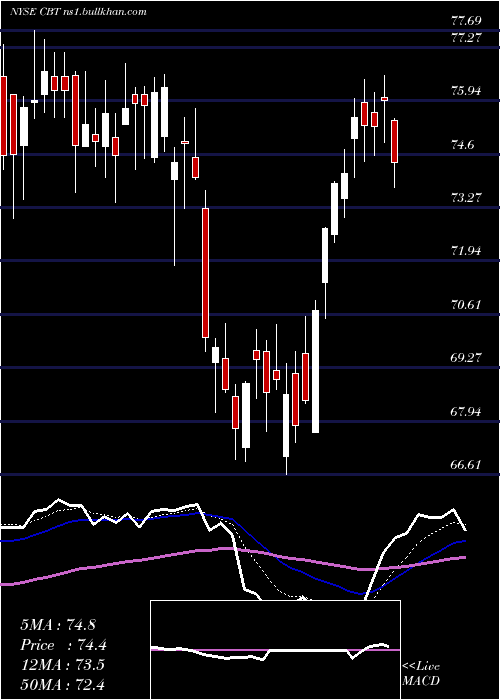The height and width of the screenshot is (700, 500).
Task: Click inside the MACD indicator panel
Action: [275, 650]
